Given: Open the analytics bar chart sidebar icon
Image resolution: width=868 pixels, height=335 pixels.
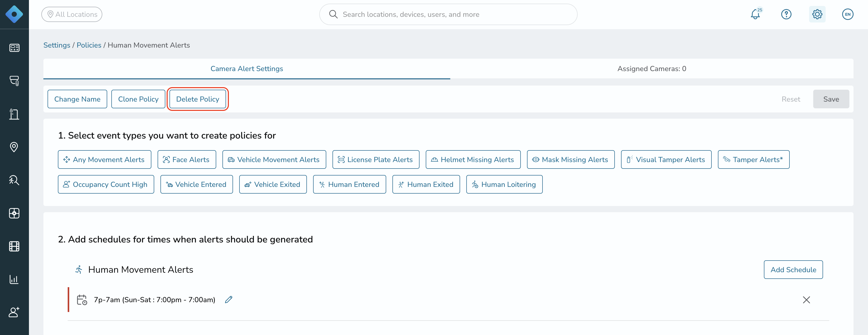Looking at the screenshot, I should click(x=14, y=279).
